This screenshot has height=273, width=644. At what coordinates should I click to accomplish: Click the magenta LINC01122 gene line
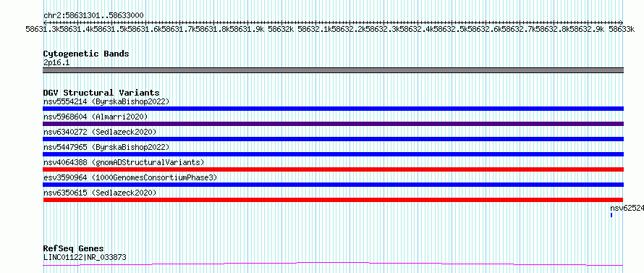tap(333, 264)
